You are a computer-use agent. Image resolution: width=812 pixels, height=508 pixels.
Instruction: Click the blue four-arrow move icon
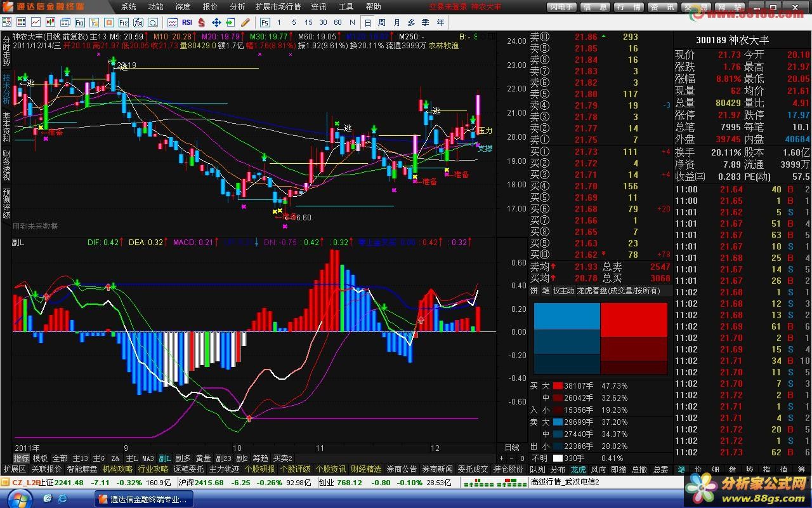point(216,22)
